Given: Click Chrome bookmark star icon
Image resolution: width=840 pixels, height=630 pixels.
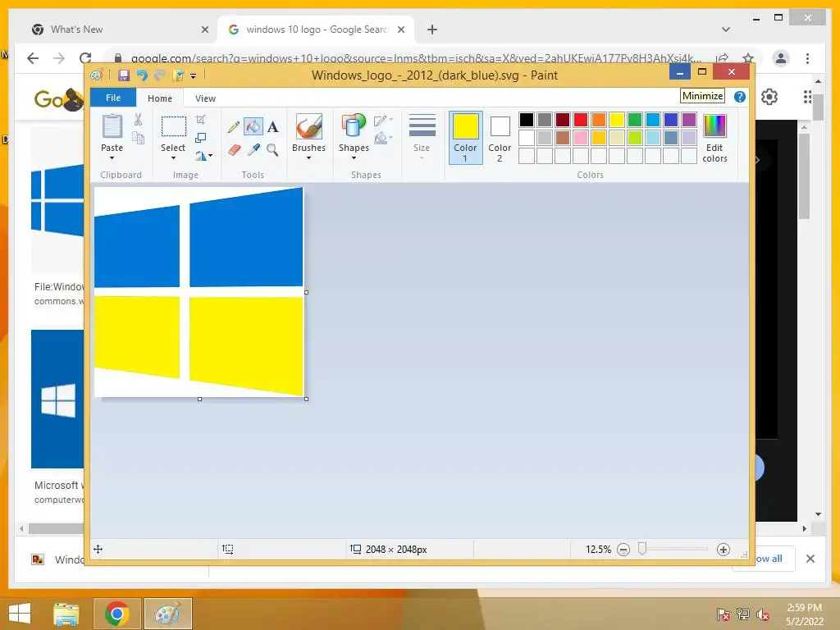Looking at the screenshot, I should coord(748,58).
